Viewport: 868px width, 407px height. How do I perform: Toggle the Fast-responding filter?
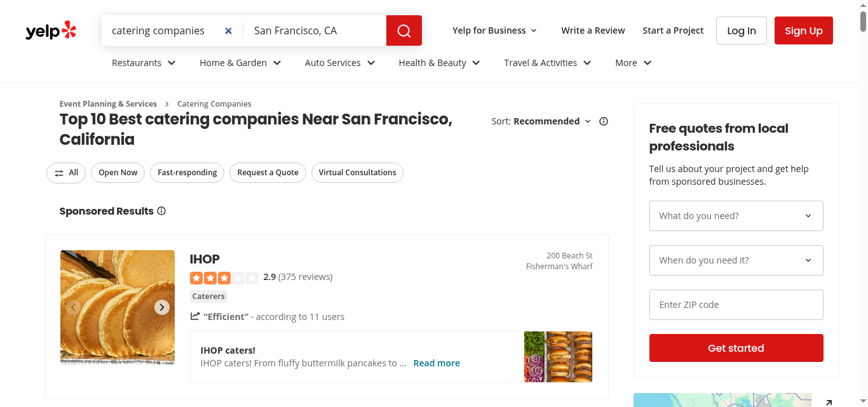click(187, 173)
